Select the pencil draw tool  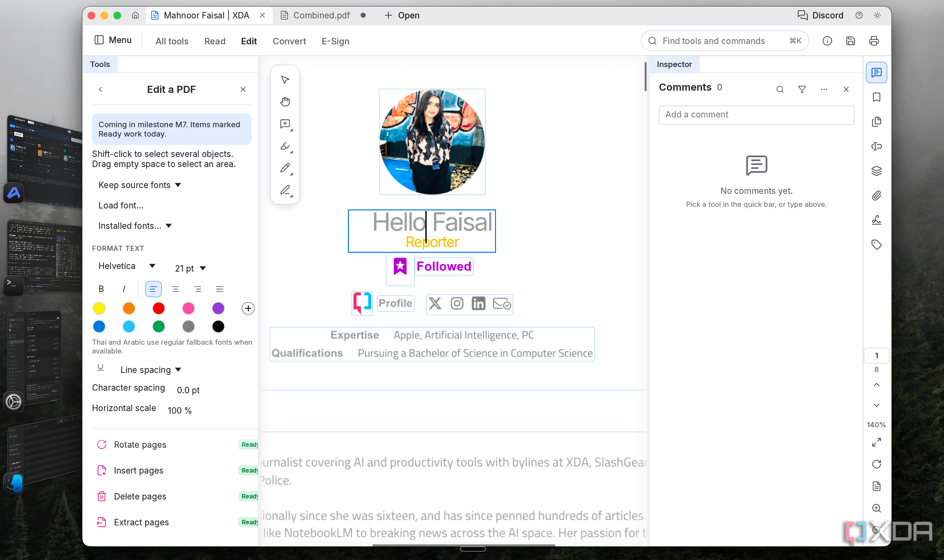[x=285, y=168]
